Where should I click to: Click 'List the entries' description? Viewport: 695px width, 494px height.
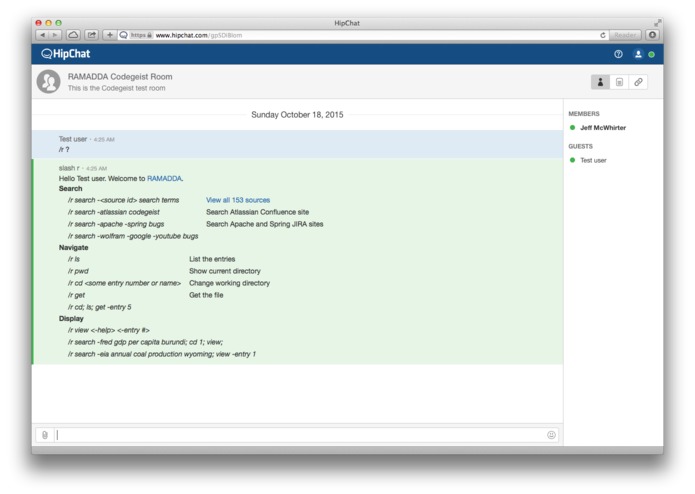pos(212,259)
